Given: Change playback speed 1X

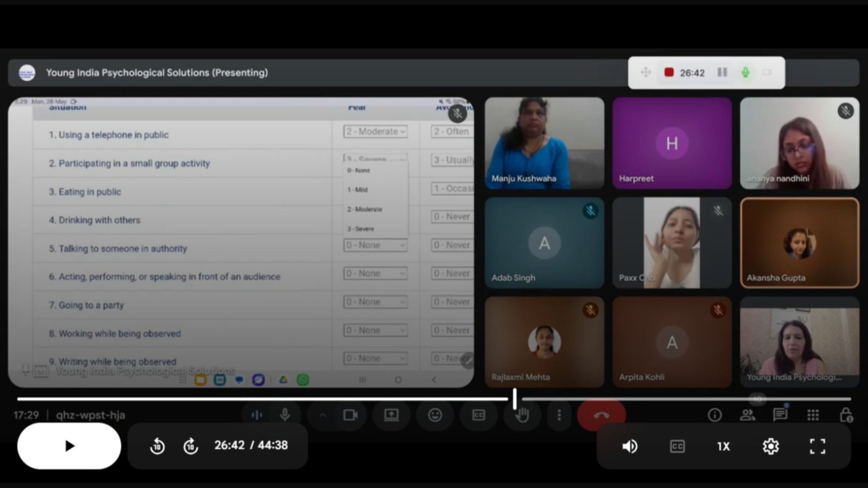Looking at the screenshot, I should (x=723, y=446).
